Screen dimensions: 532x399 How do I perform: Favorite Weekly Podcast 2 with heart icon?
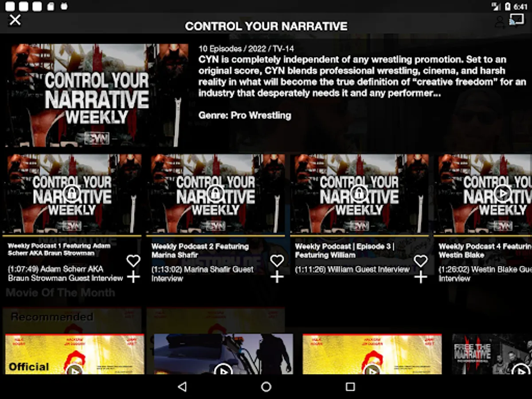(x=277, y=261)
